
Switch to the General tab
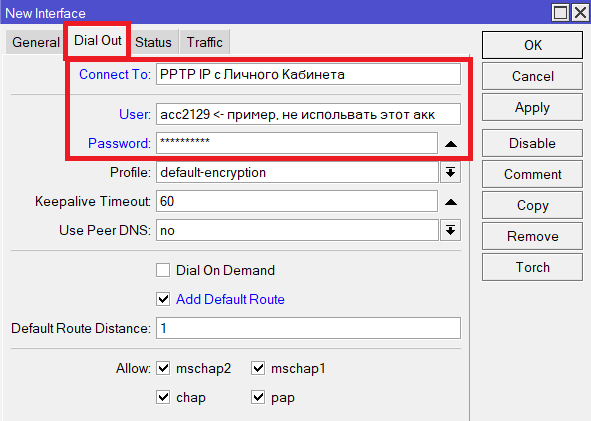click(x=36, y=42)
